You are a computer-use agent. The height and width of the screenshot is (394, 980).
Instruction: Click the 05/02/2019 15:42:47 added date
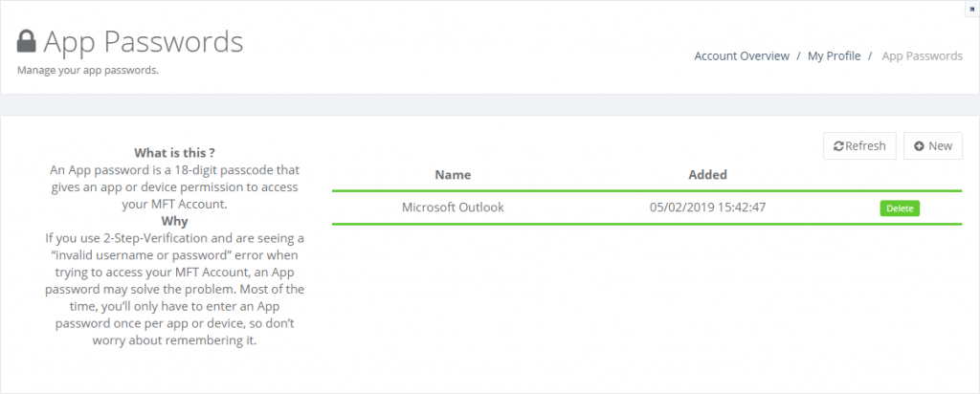[707, 208]
